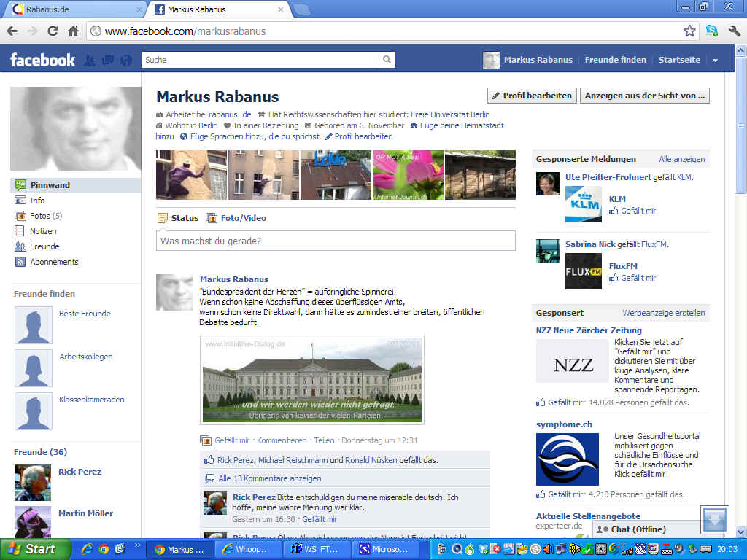The image size is (747, 560).
Task: Open Freie Universität Berlin link
Action: pos(449,114)
